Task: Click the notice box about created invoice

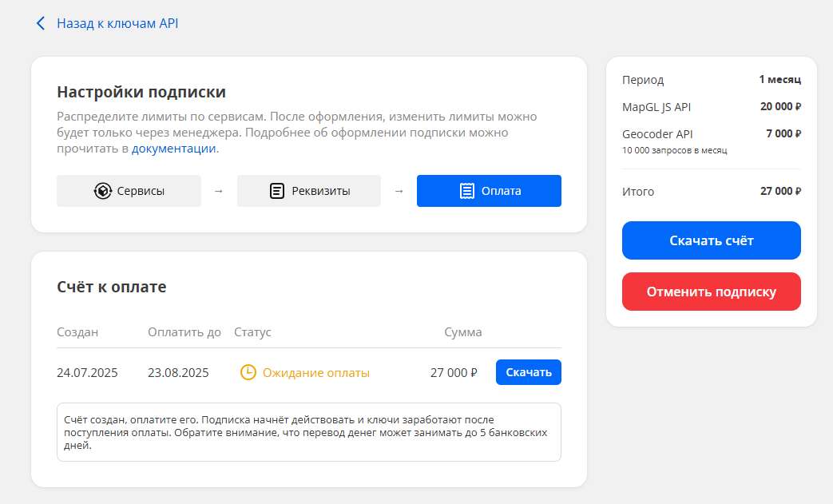Action: (x=308, y=432)
